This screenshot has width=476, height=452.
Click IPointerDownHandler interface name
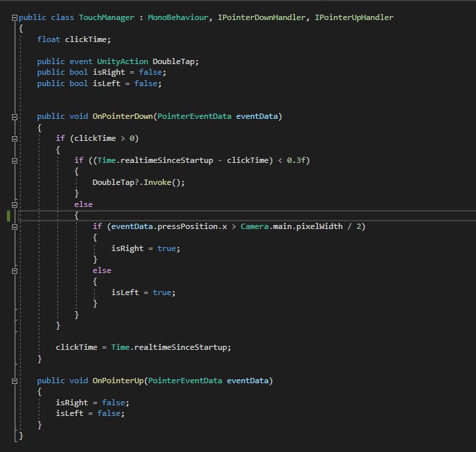tap(262, 17)
